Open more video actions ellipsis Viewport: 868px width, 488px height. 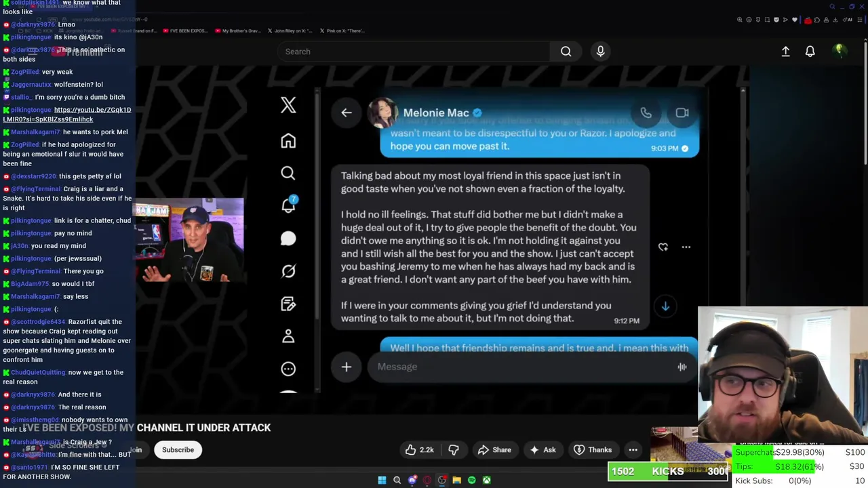coord(633,450)
